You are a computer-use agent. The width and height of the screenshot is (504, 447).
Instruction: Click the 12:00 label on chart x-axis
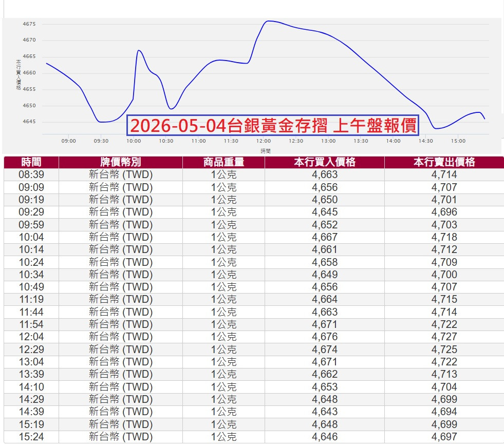click(x=264, y=141)
